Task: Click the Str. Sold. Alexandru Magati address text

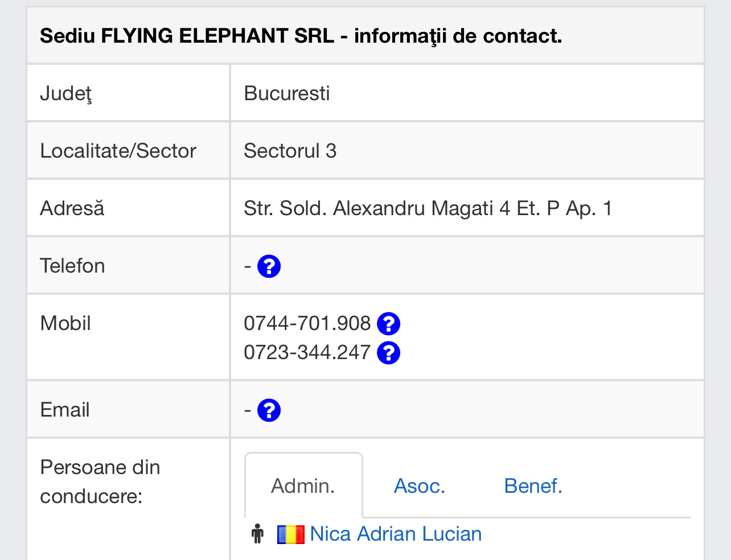Action: 428,208
